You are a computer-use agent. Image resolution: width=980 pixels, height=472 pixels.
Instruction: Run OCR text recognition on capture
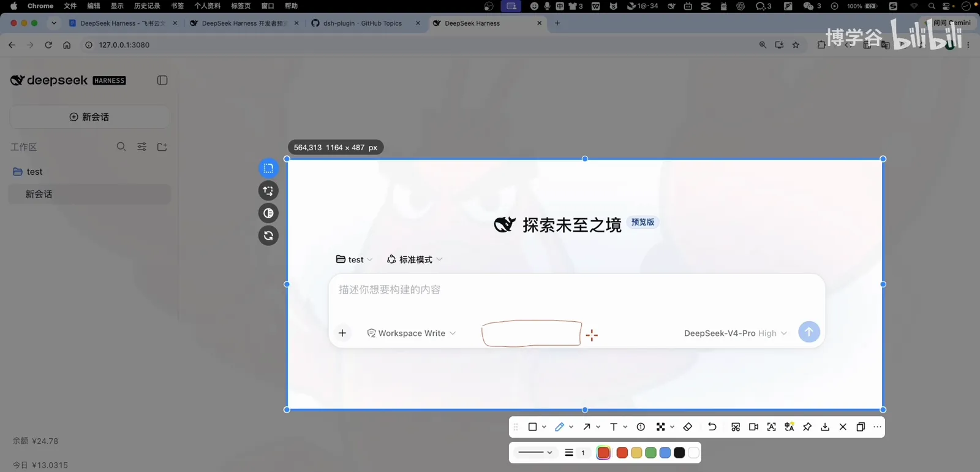point(771,427)
